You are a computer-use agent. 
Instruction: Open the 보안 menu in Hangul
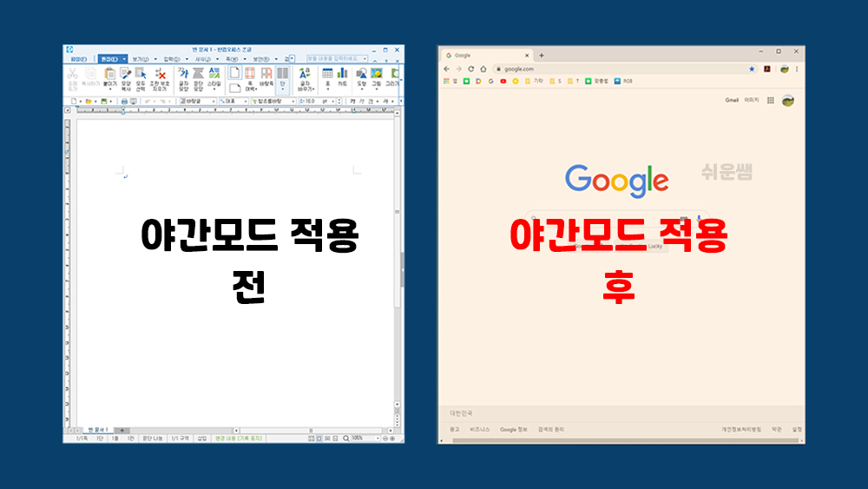[260, 59]
